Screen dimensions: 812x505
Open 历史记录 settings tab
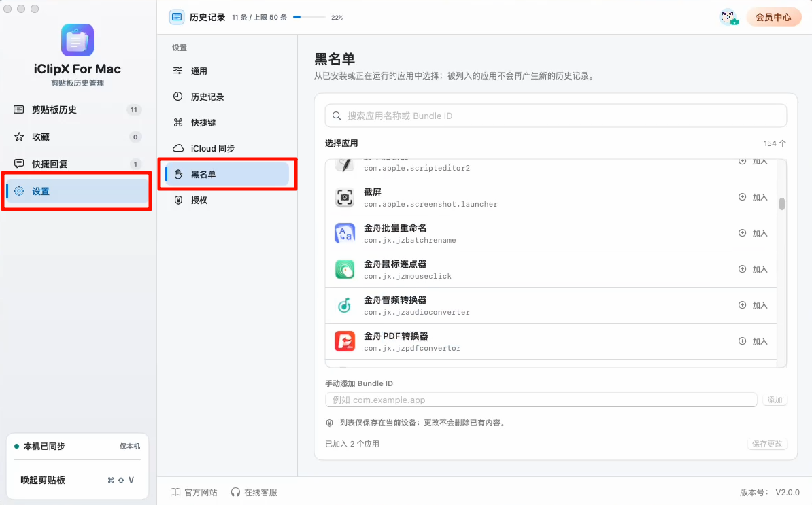pos(227,97)
